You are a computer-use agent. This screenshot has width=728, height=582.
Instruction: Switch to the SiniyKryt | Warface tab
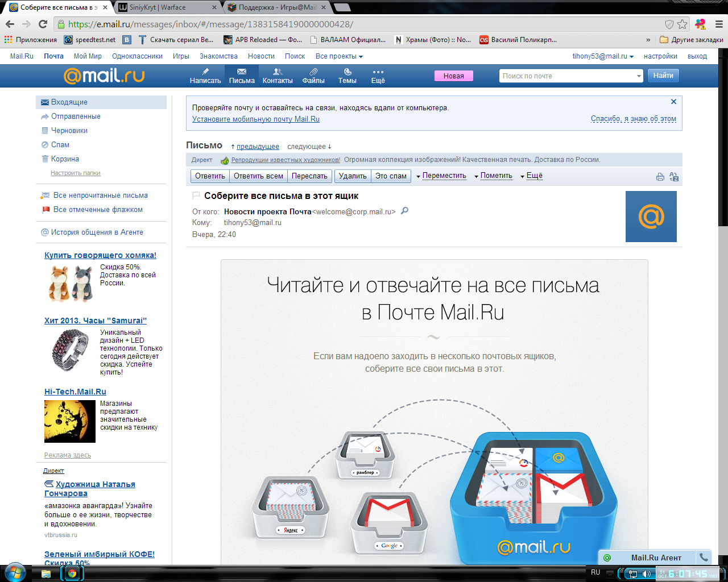point(168,7)
